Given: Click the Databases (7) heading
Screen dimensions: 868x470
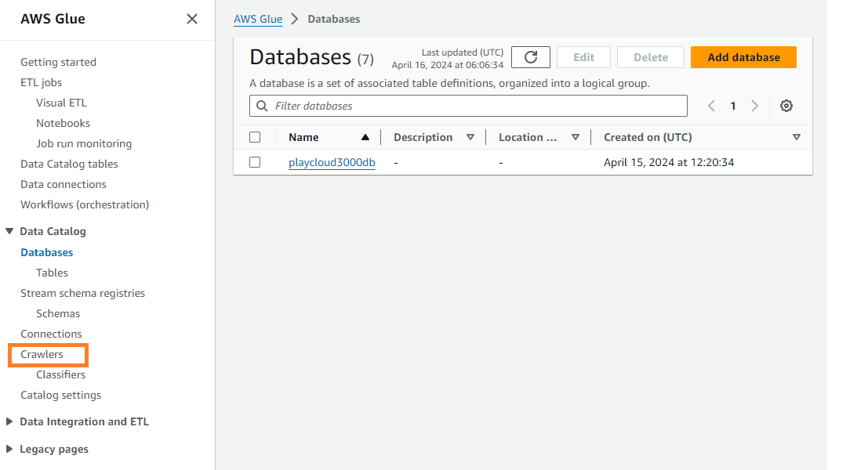Looking at the screenshot, I should 311,57.
